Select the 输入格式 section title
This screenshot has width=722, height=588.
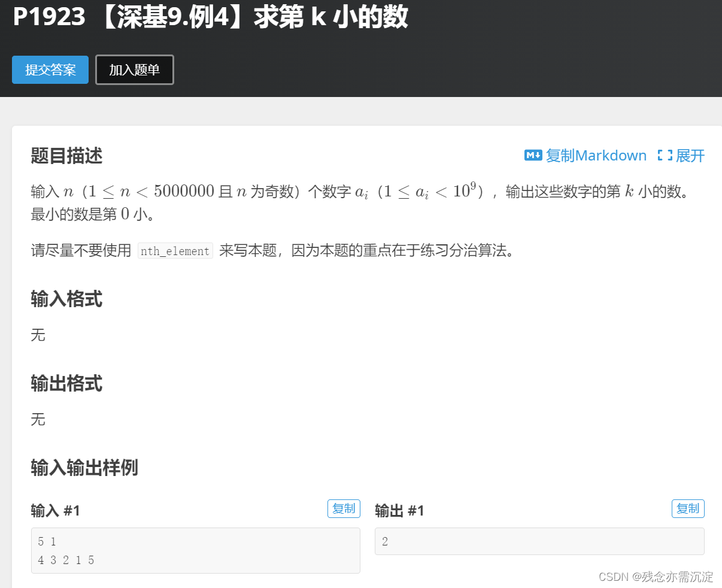coord(66,299)
